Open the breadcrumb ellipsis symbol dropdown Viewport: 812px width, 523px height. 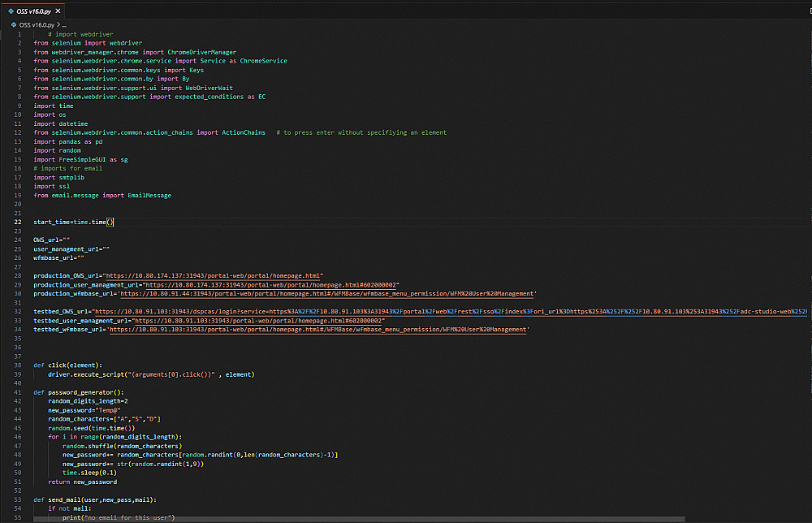[x=64, y=25]
